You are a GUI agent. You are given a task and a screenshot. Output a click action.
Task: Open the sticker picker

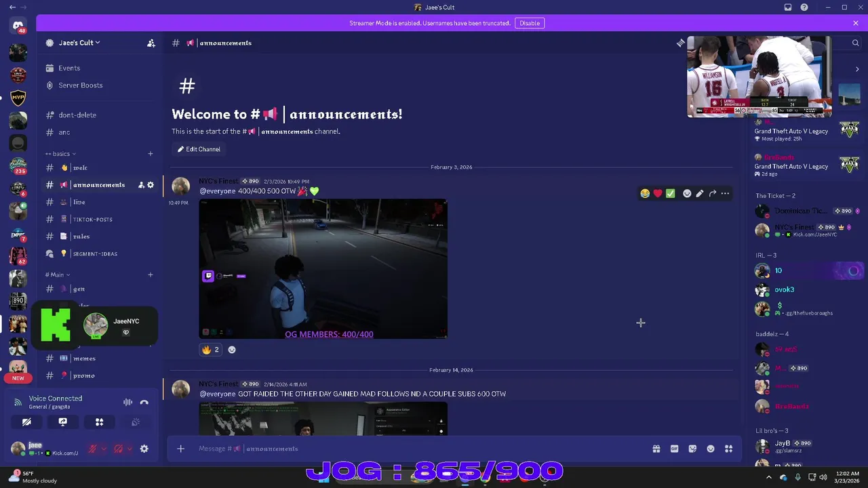click(692, 449)
